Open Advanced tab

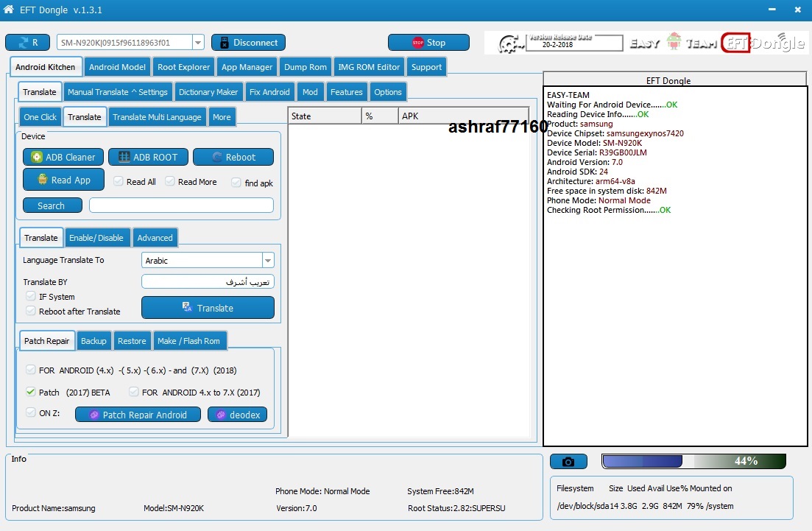point(155,238)
